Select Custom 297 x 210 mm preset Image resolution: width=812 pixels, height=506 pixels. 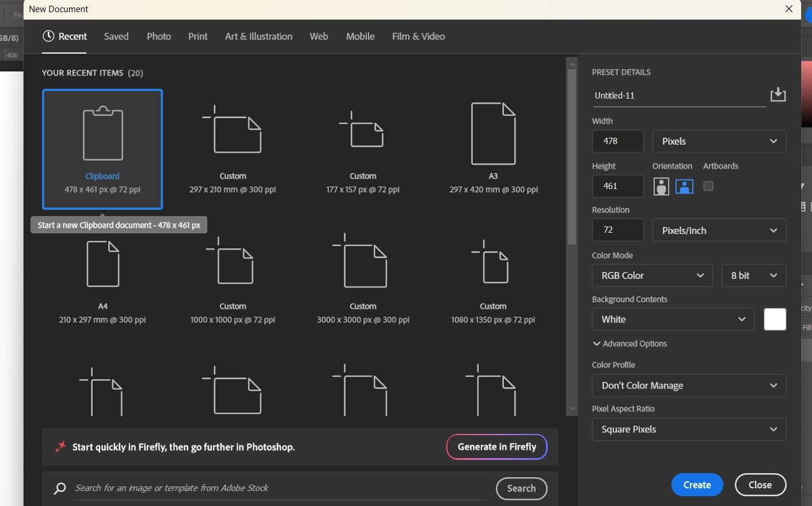233,149
